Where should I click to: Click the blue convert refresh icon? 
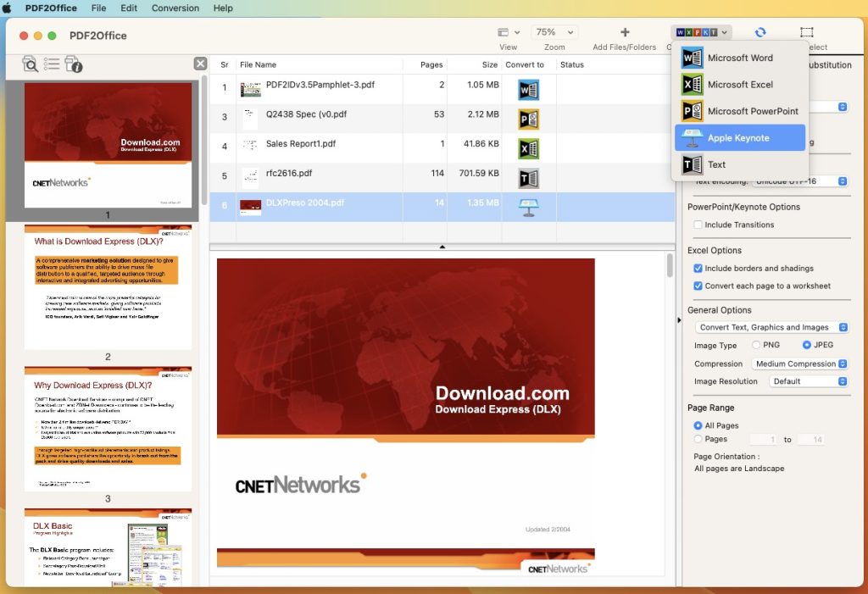760,31
